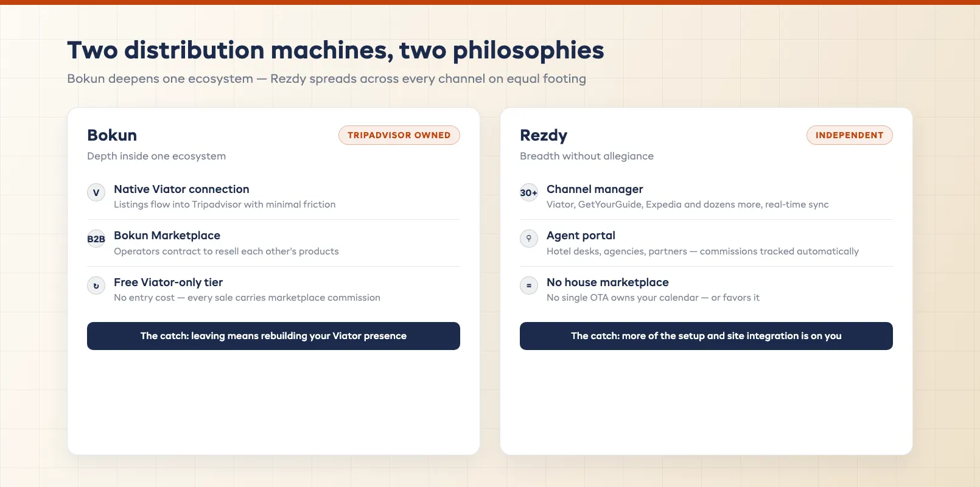Click the TRIPADVISOR OWNED badge
Viewport: 980px width, 487px height.
399,135
